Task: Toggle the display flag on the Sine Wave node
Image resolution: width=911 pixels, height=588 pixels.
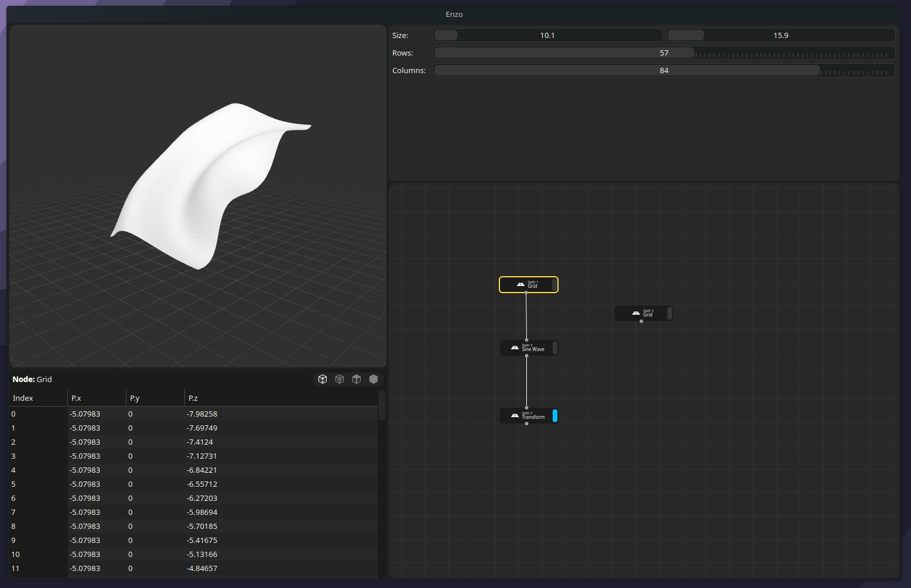Action: (554, 348)
